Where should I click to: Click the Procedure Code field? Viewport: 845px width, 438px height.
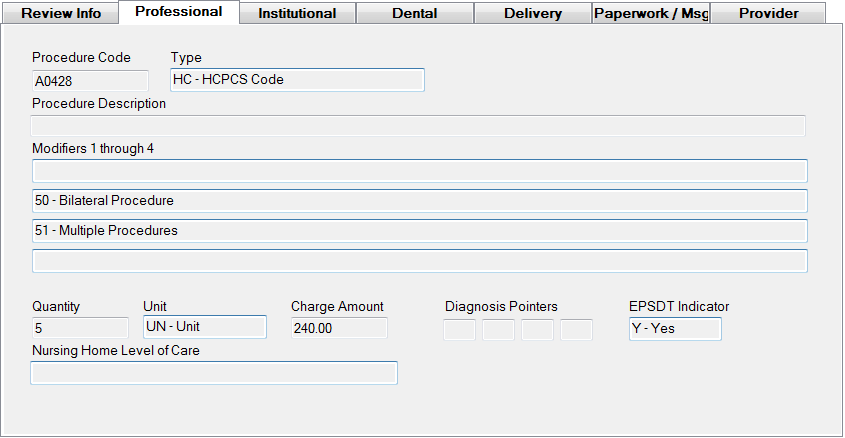[x=90, y=81]
